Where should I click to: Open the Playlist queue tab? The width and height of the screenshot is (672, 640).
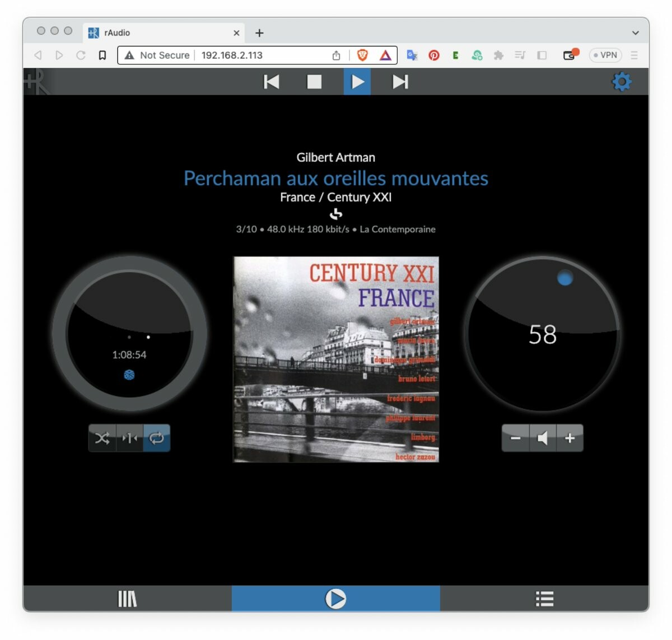(544, 599)
